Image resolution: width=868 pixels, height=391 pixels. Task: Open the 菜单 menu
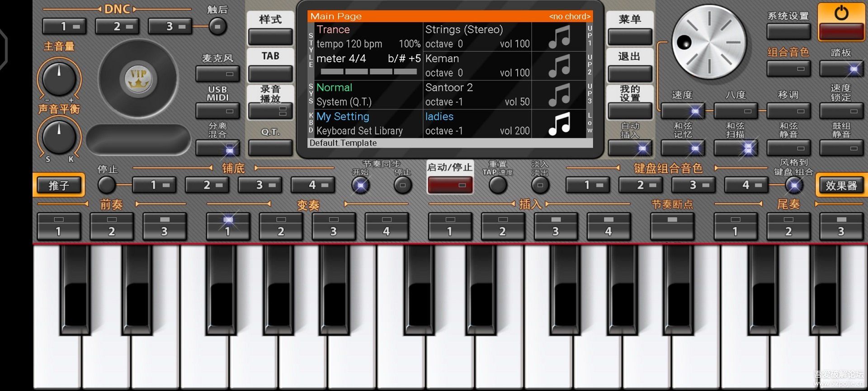point(630,36)
